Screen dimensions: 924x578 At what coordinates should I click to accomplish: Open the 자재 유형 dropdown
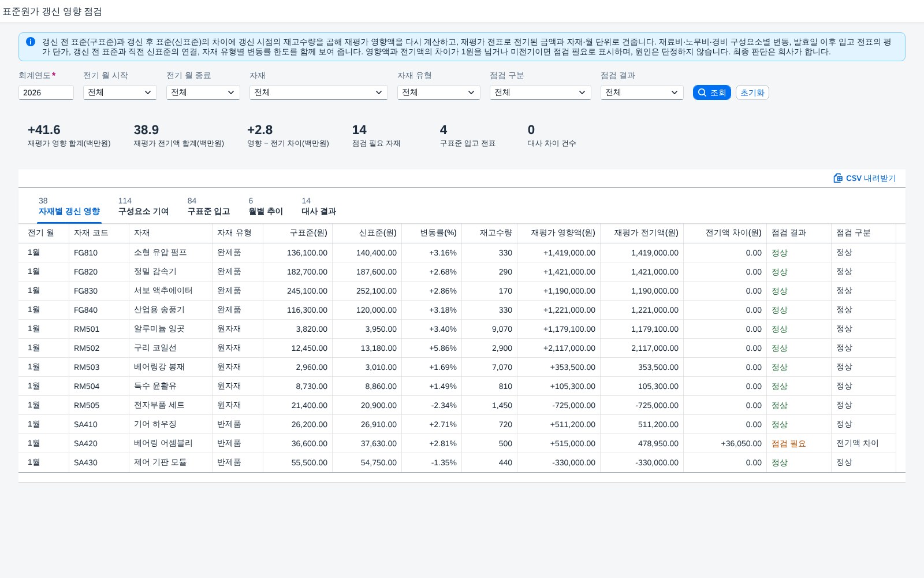click(439, 92)
